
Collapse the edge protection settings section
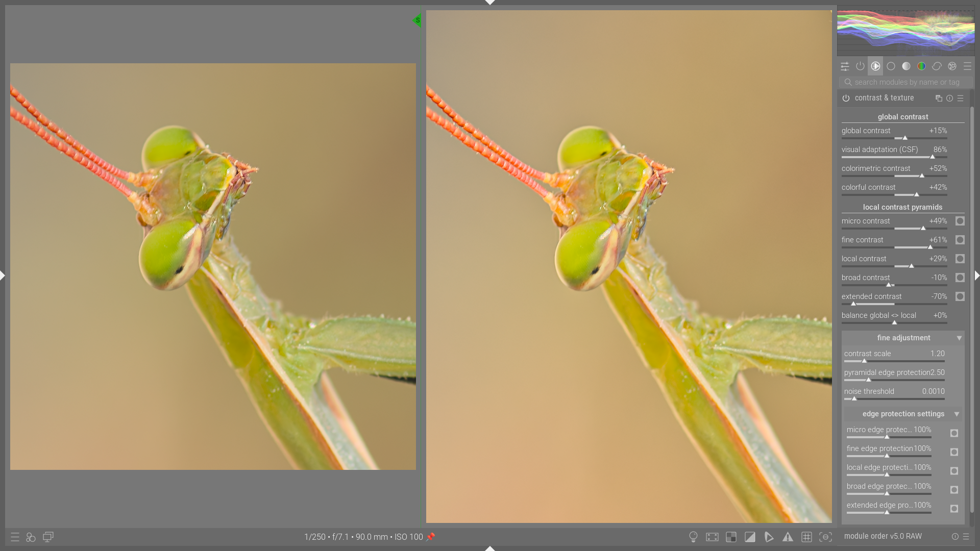957,414
